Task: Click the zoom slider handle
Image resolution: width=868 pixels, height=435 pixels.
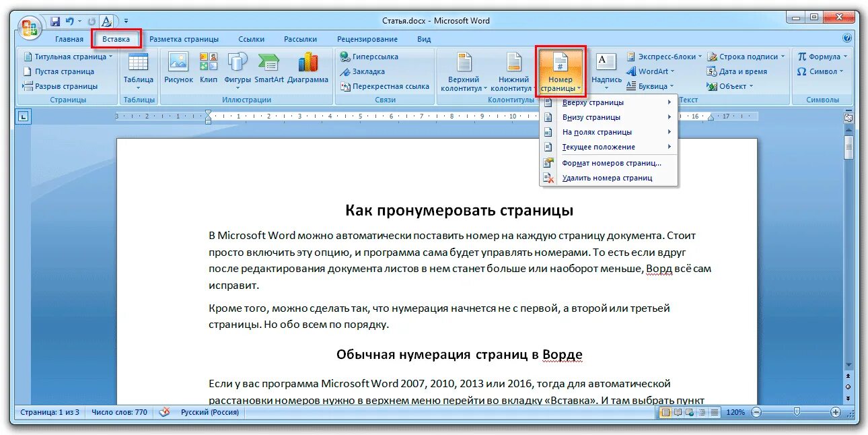Action: click(x=797, y=411)
